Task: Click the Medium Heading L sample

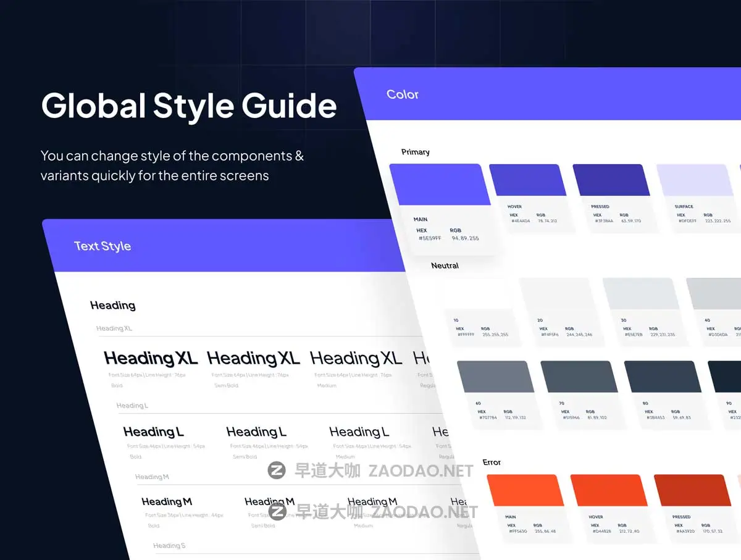Action: pos(359,432)
